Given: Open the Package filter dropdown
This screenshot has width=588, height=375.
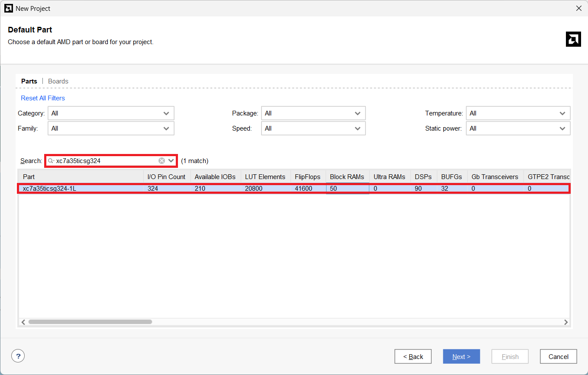Looking at the screenshot, I should (313, 113).
